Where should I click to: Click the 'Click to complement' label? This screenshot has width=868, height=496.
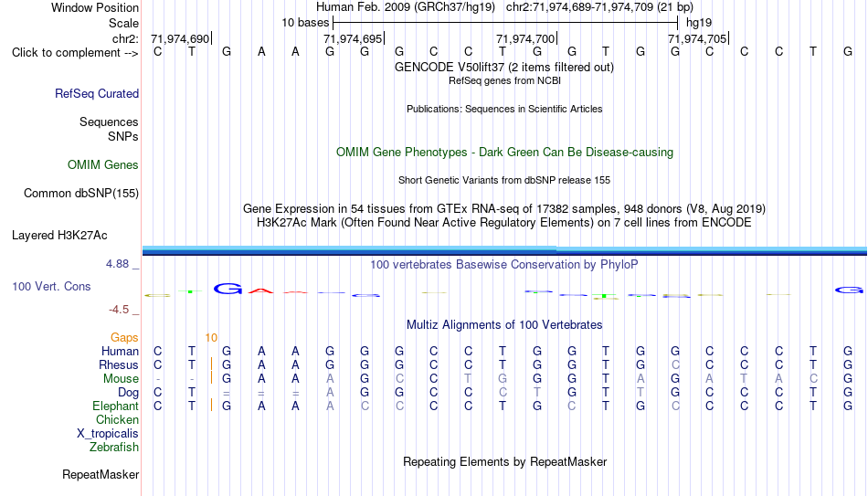coord(75,53)
